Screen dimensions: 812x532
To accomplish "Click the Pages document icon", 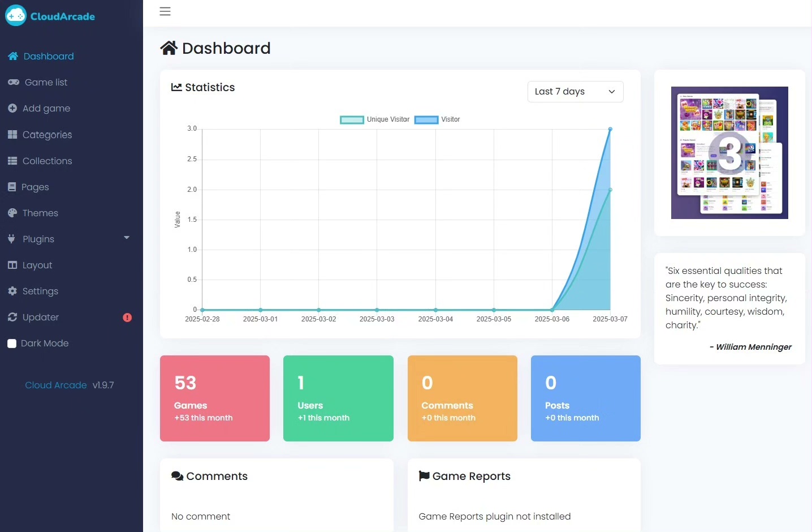I will click(x=12, y=187).
